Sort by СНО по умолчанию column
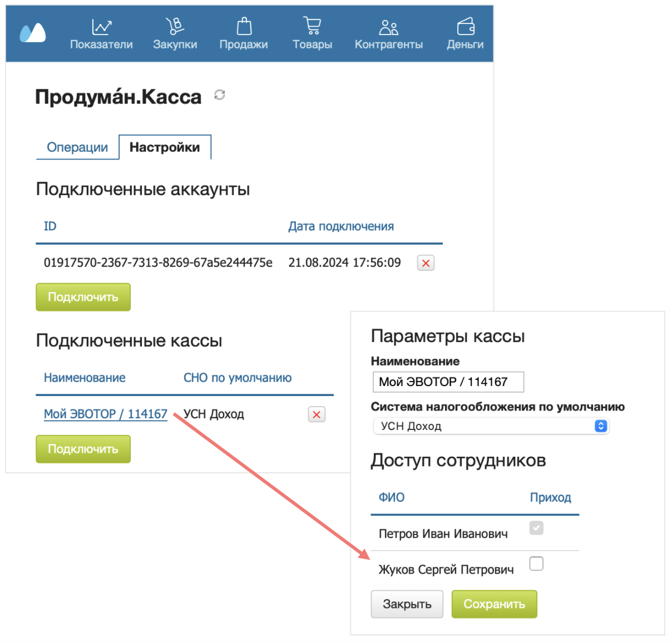Viewport: 672px width, 643px height. (238, 378)
